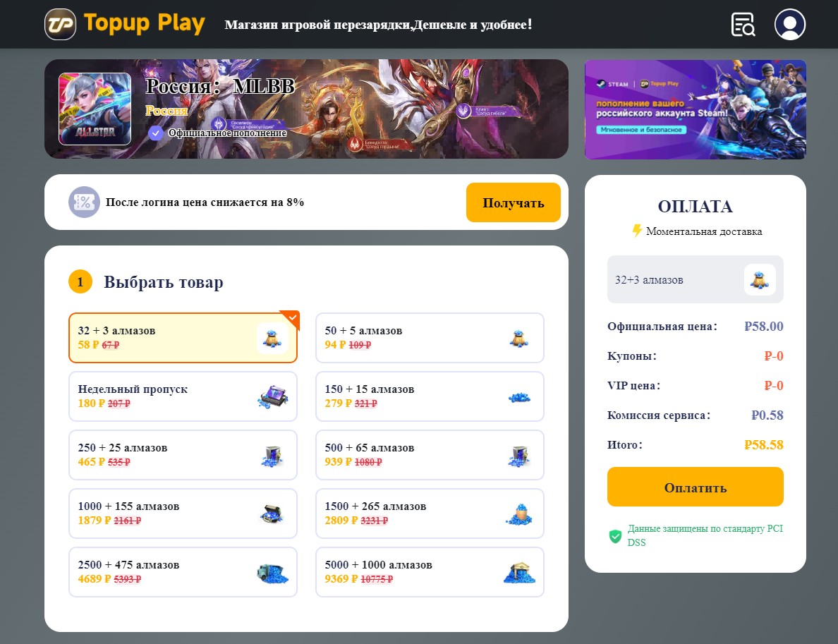Open the Steam account top-up banner

pyautogui.click(x=696, y=109)
